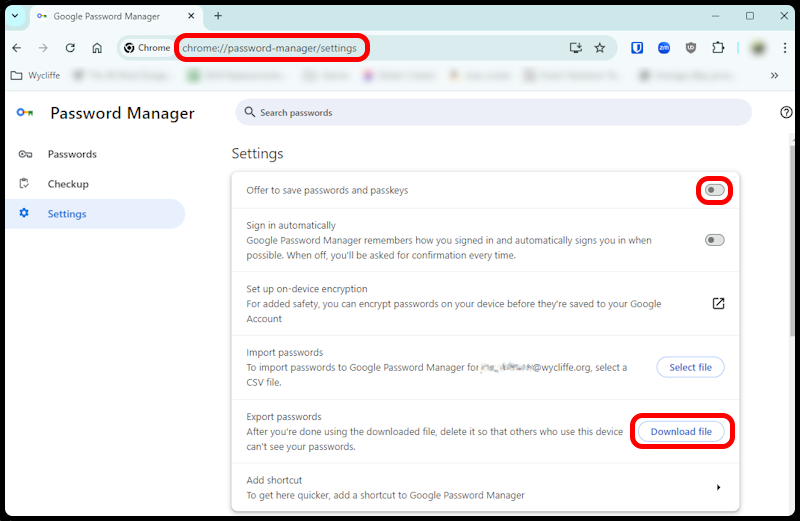Open the profile avatar menu

758,48
